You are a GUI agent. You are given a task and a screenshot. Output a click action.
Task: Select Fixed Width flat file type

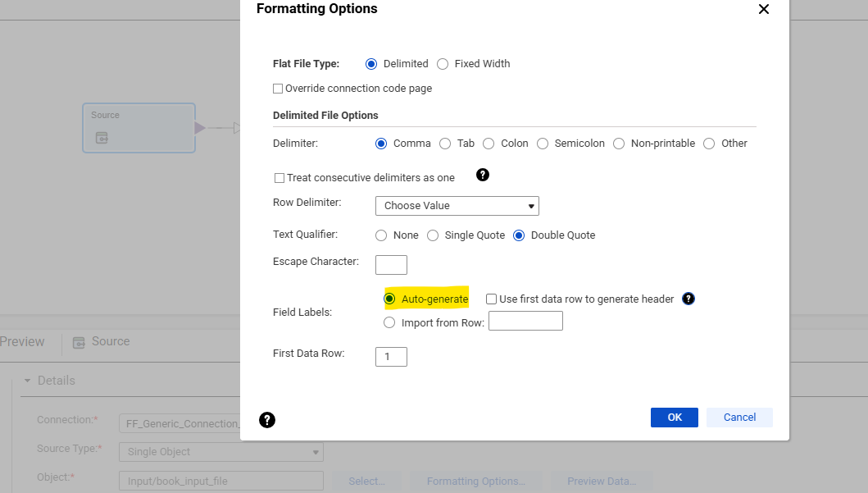[x=443, y=64]
